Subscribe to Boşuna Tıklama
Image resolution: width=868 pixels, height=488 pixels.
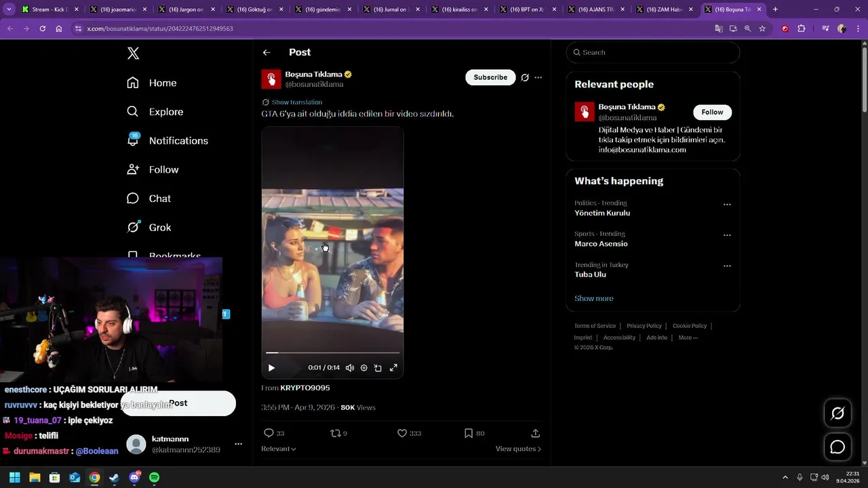490,77
